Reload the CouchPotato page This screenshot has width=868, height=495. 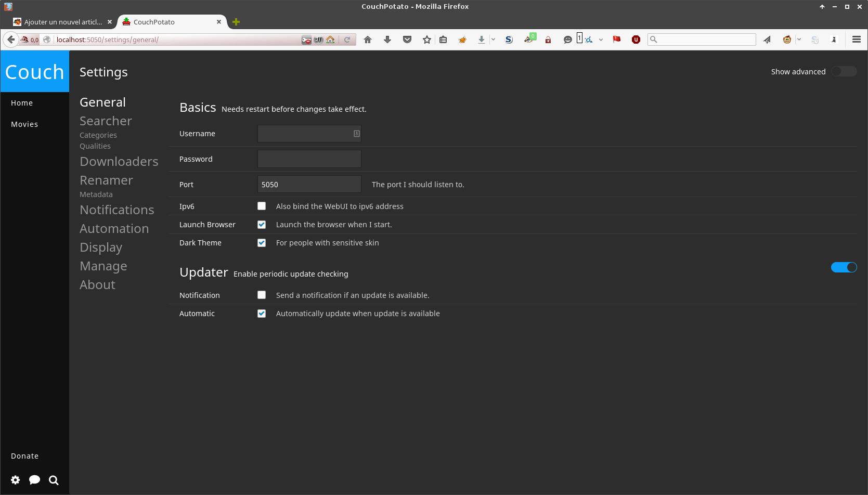[347, 40]
